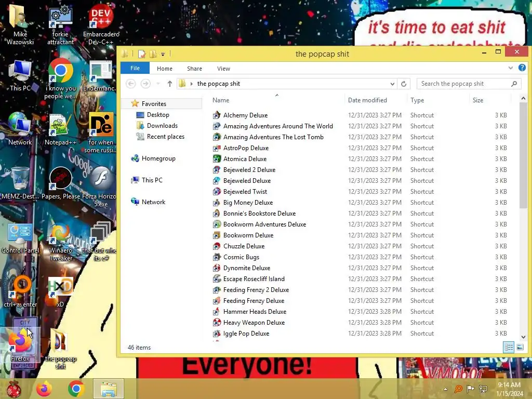
Task: Open the recent locations dropdown arrow
Action: [158, 84]
